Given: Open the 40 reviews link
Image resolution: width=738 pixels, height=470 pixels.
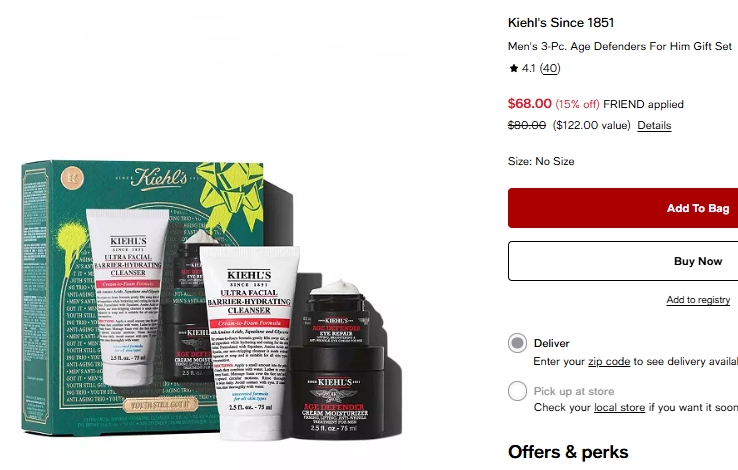Looking at the screenshot, I should point(550,69).
